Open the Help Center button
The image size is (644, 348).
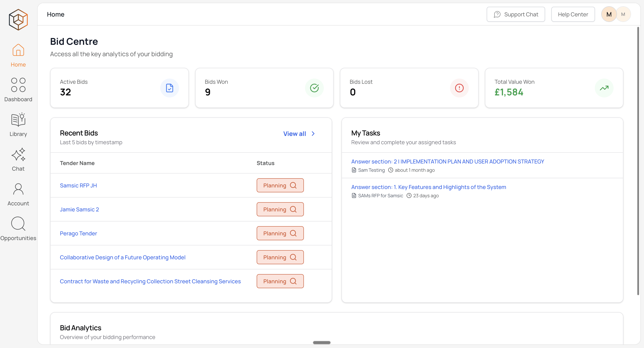pos(573,14)
